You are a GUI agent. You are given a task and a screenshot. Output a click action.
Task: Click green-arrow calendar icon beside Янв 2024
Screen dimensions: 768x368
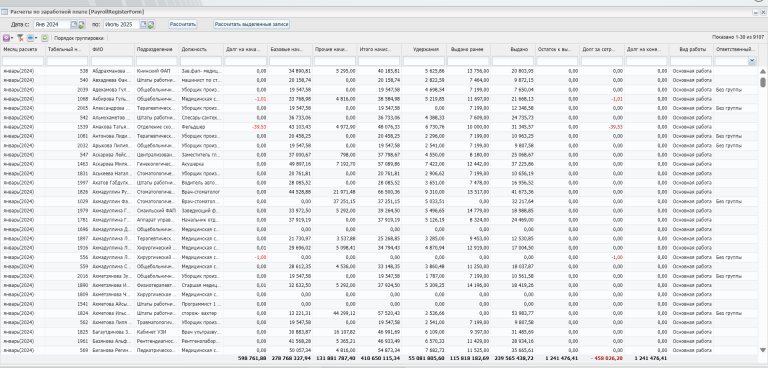pos(81,24)
